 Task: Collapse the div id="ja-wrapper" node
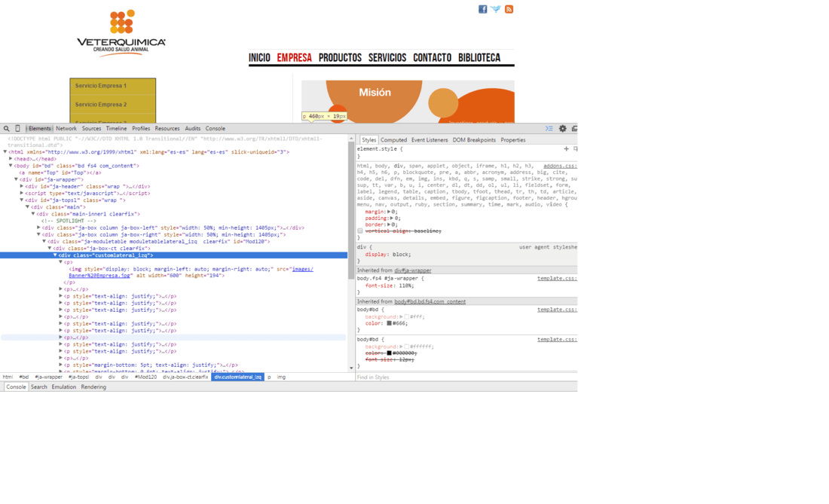[x=17, y=179]
